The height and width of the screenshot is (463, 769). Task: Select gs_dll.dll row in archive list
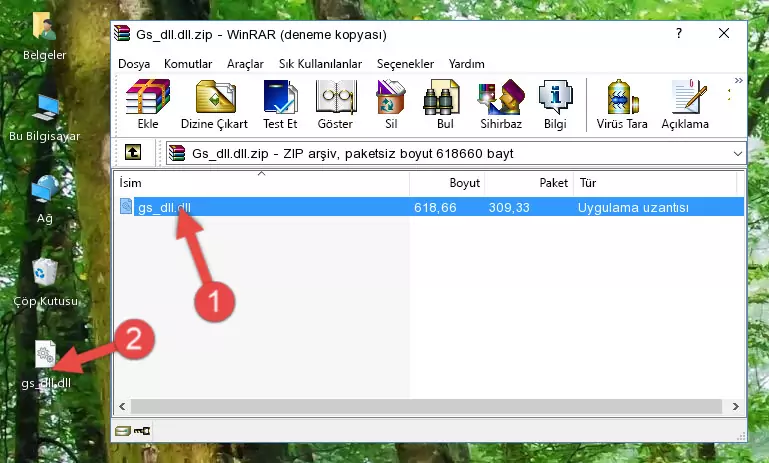coord(431,207)
